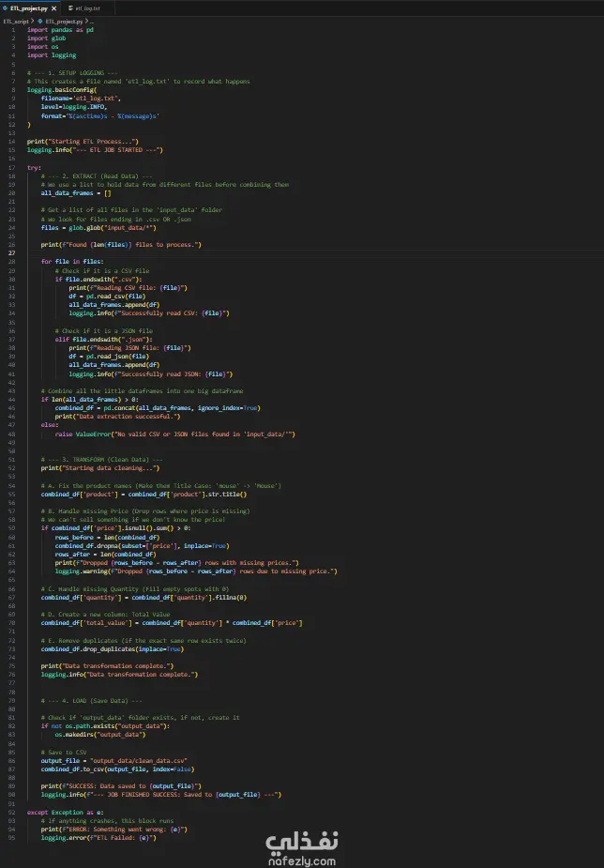The image size is (604, 868).
Task: Click line number 92 at except block
Action: coord(12,812)
